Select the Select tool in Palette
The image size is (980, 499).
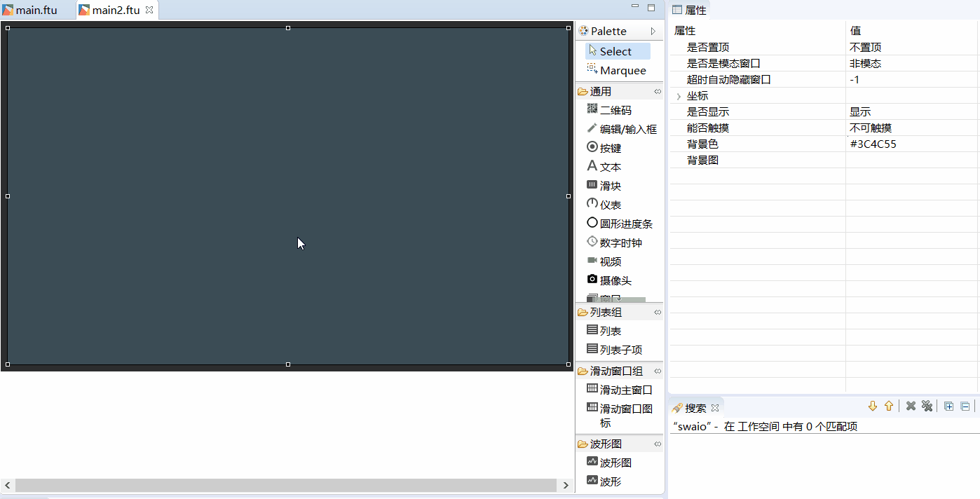tap(618, 51)
